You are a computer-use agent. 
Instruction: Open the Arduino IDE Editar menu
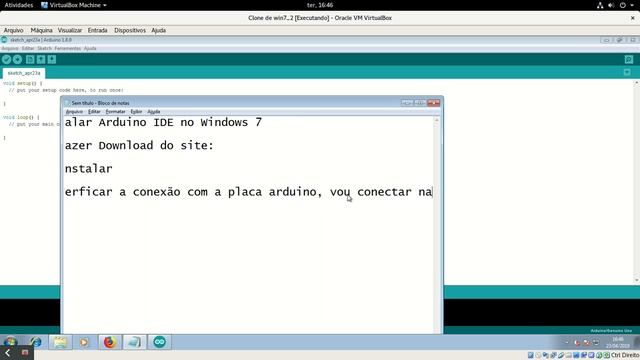pos(28,48)
